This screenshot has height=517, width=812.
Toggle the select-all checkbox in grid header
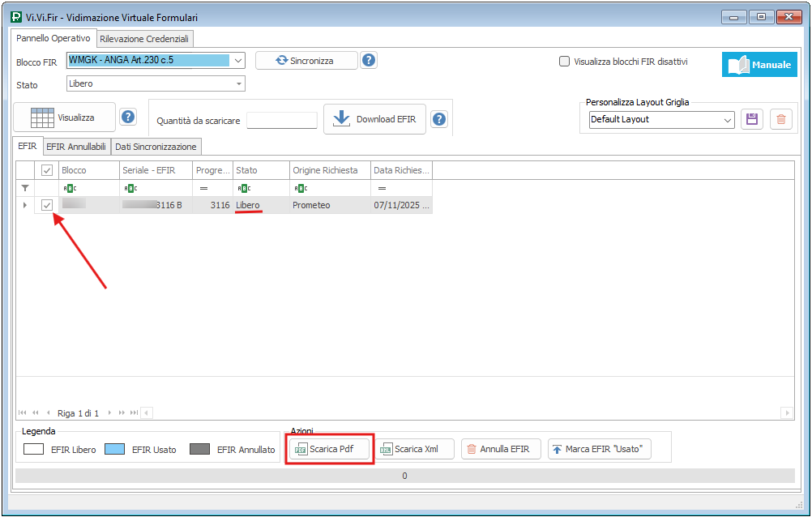click(47, 170)
